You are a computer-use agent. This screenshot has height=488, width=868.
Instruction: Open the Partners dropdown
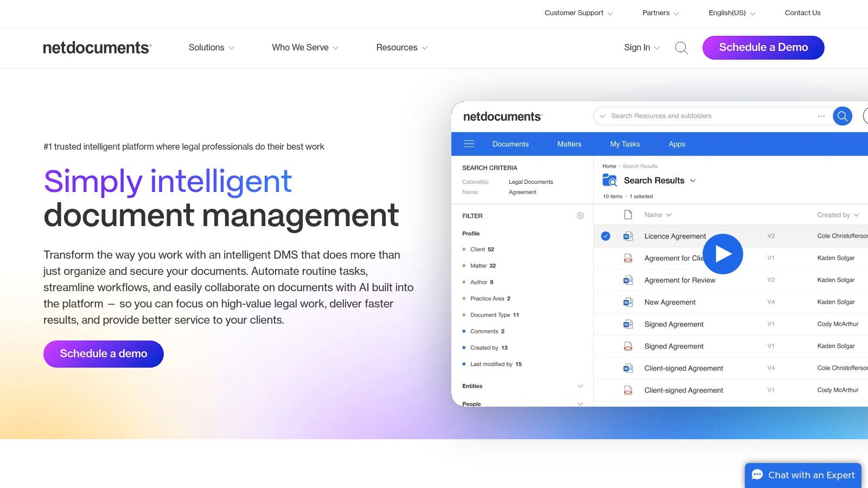661,13
